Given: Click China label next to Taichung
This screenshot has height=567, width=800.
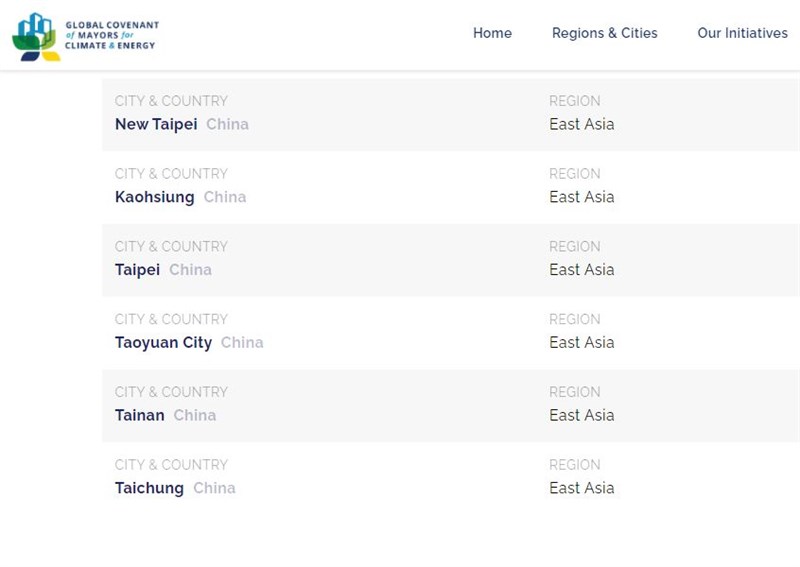Looking at the screenshot, I should (x=214, y=488).
